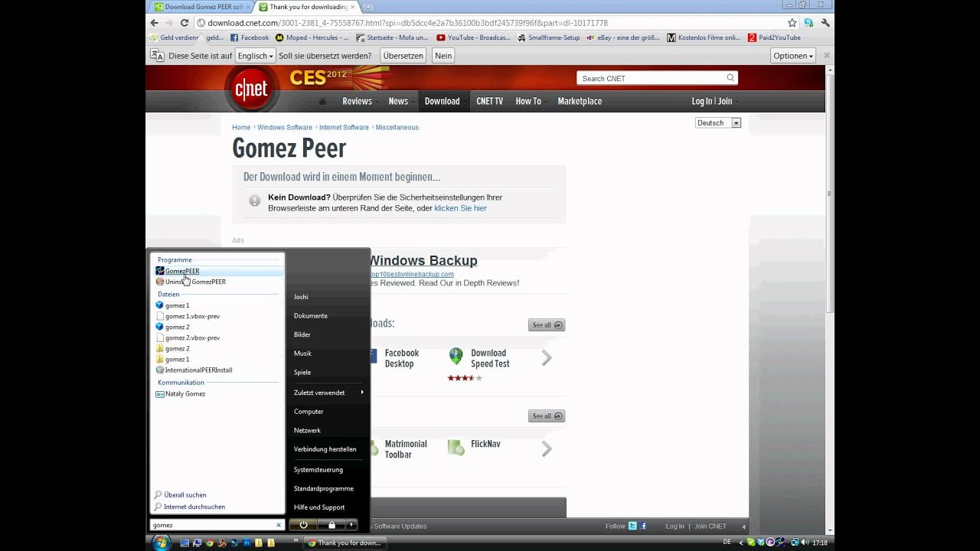This screenshot has height=551, width=980.
Task: Launch GomezPEER from the Programme results
Action: pos(217,271)
